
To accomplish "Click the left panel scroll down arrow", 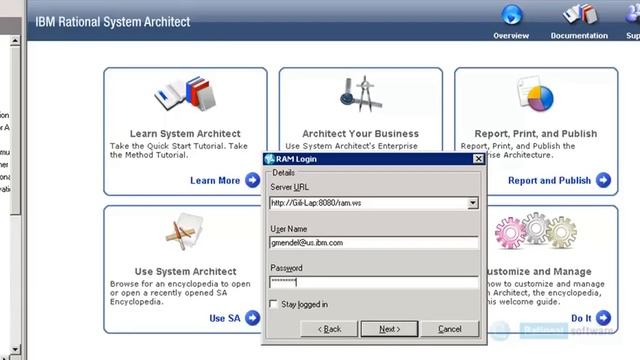I will point(15,349).
